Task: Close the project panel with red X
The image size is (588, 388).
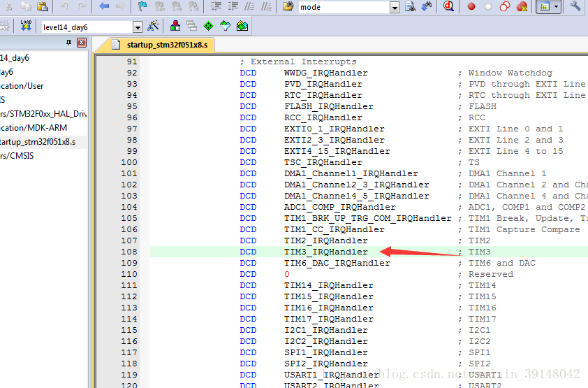Action: pyautogui.click(x=82, y=43)
